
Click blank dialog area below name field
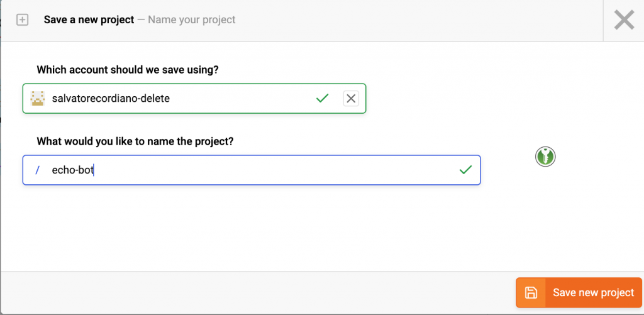pos(252,228)
